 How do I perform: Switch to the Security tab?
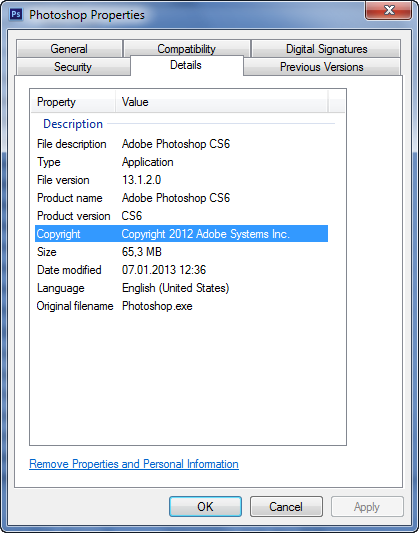73,67
